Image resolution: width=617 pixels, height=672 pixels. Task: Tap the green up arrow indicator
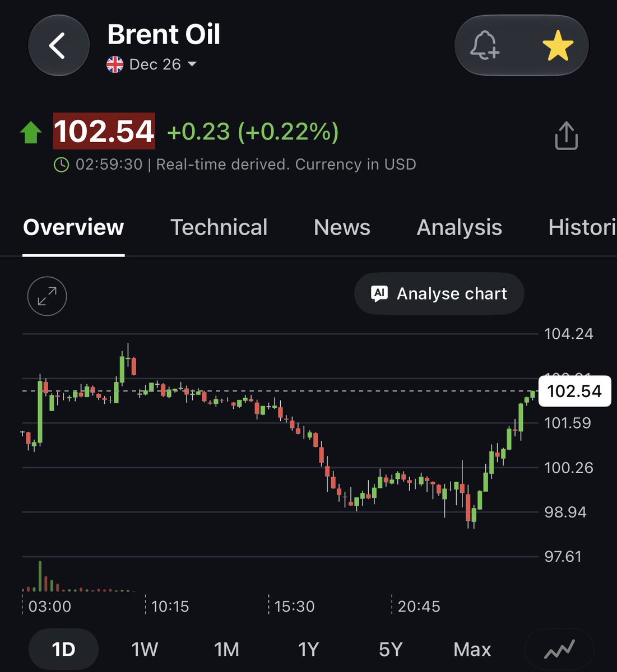point(31,133)
